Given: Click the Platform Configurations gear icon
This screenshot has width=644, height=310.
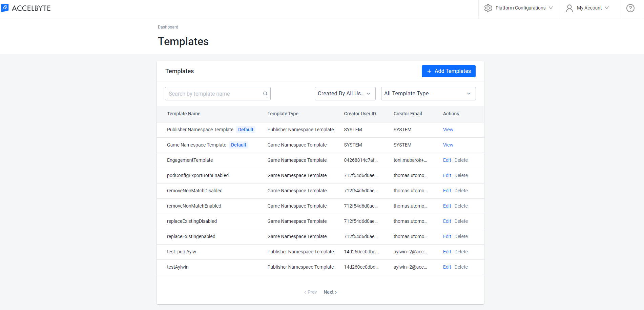Looking at the screenshot, I should [x=488, y=8].
